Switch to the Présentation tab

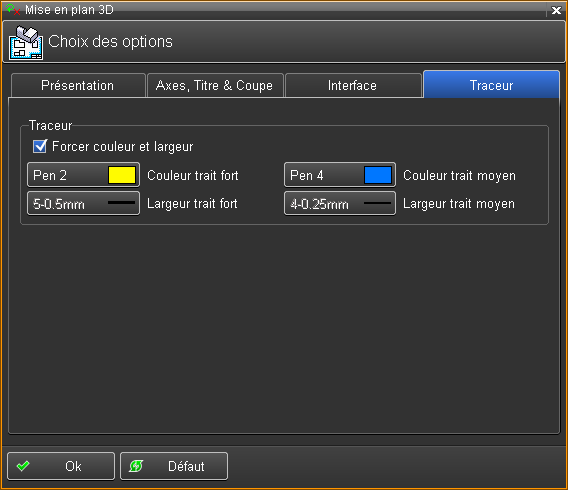78,85
